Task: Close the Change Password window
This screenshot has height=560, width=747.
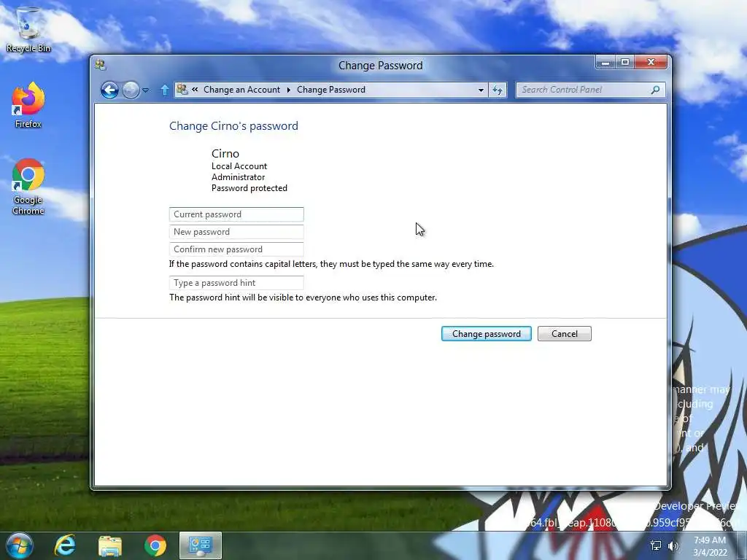Action: tap(651, 63)
